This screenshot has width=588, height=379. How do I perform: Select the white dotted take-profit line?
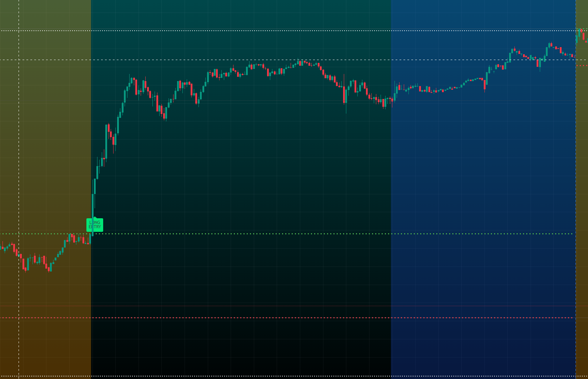(x=250, y=31)
